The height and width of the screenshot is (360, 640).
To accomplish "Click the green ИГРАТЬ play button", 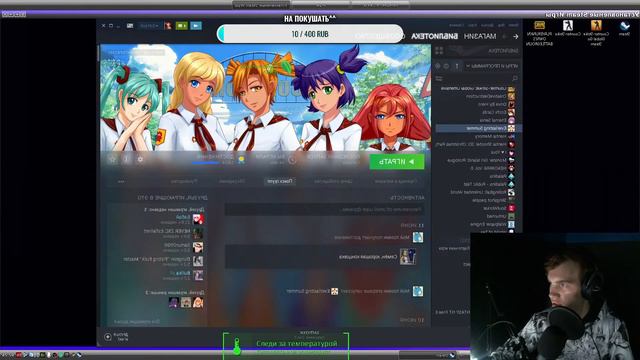I will pos(397,162).
